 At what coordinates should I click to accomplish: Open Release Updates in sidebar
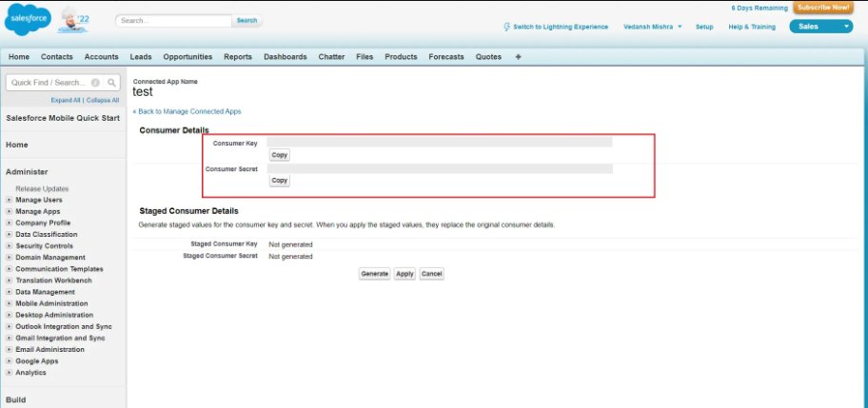tap(42, 188)
